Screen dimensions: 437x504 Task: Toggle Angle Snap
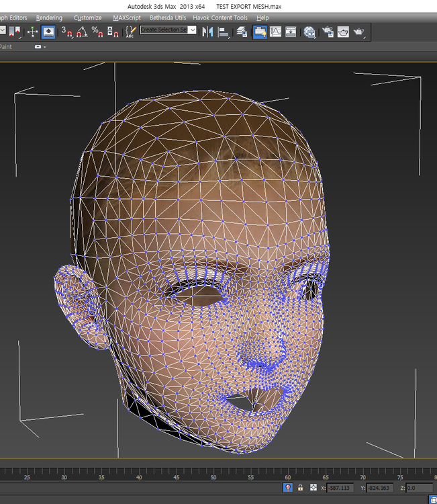[82, 32]
